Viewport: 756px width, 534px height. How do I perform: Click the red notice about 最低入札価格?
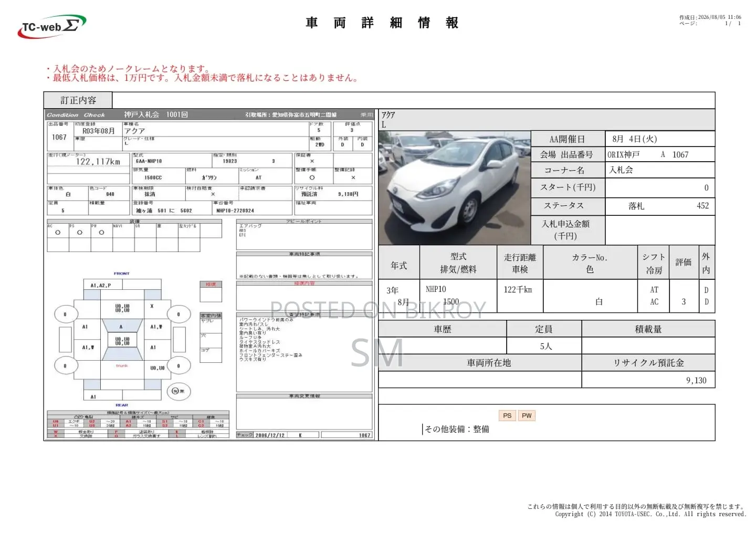[x=203, y=78]
